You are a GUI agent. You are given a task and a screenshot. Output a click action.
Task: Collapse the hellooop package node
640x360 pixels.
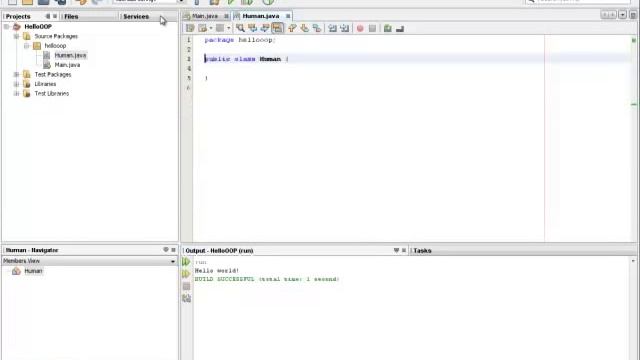tap(27, 46)
